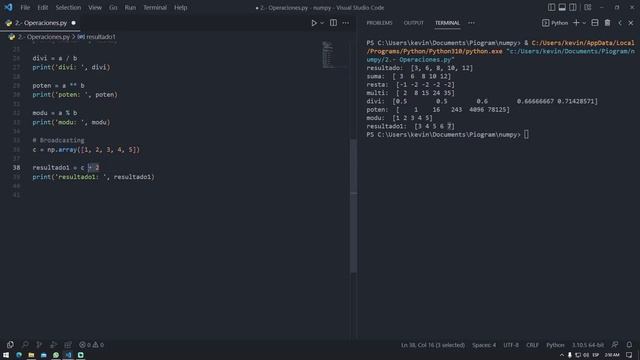Run the Python file with play button
Viewport: 640px width, 360px height.
pos(314,23)
